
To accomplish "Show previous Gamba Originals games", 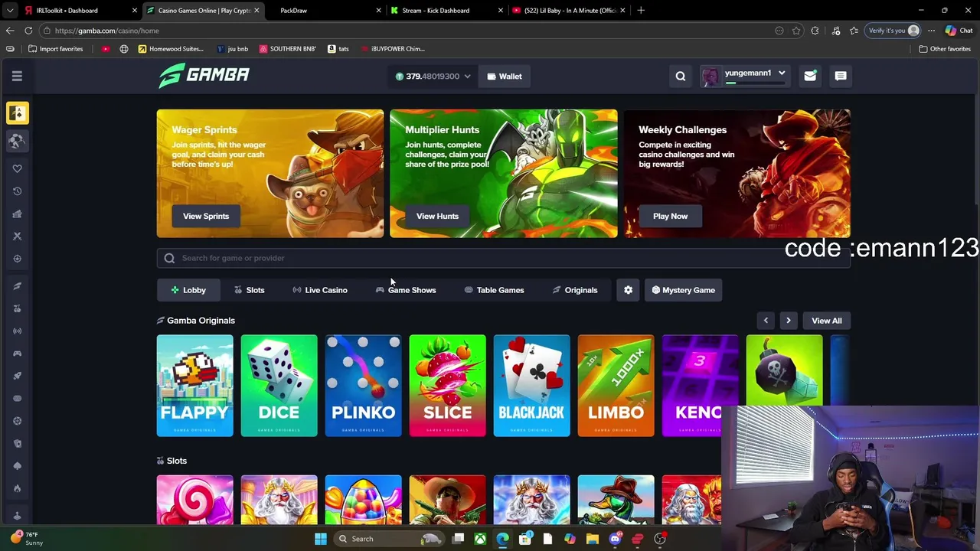I will coord(766,321).
